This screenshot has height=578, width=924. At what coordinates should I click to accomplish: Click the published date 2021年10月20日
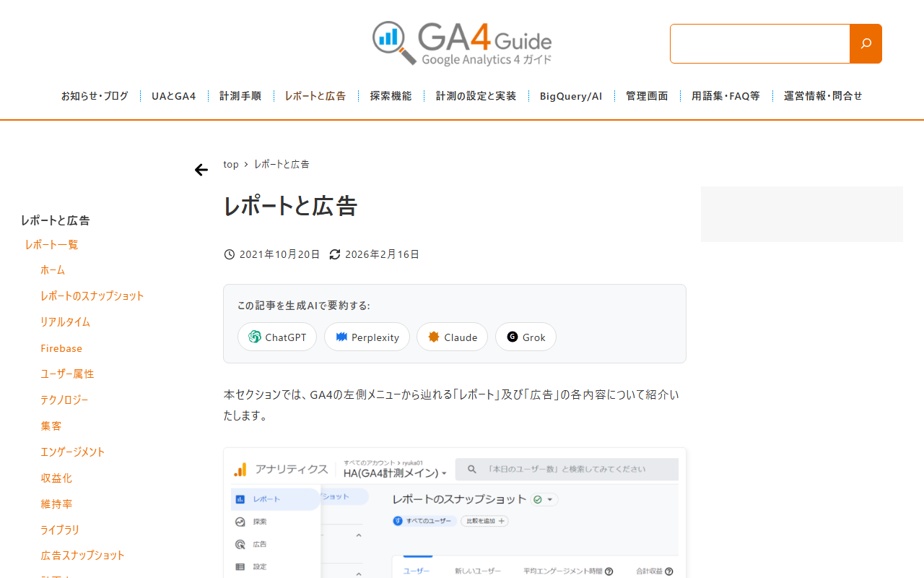tap(279, 254)
